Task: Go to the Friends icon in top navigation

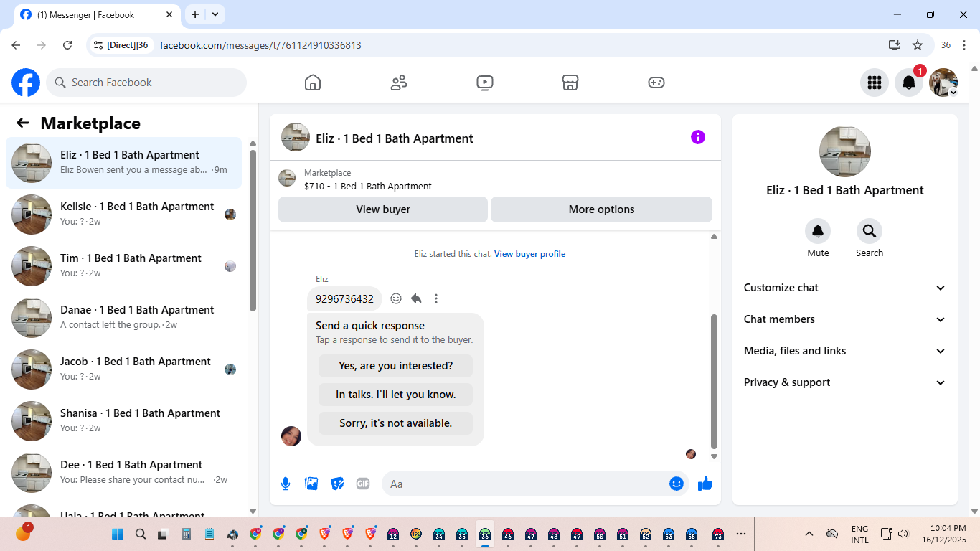Action: pos(399,83)
